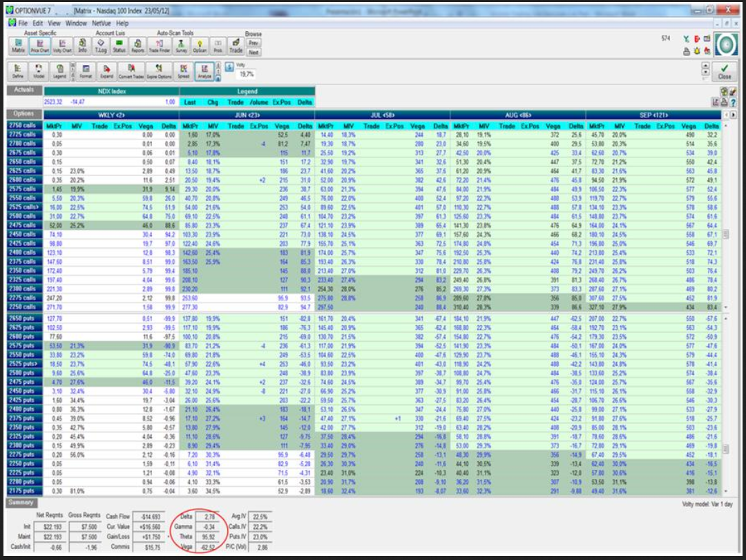Open the Window menu
746x560 pixels.
[x=76, y=23]
